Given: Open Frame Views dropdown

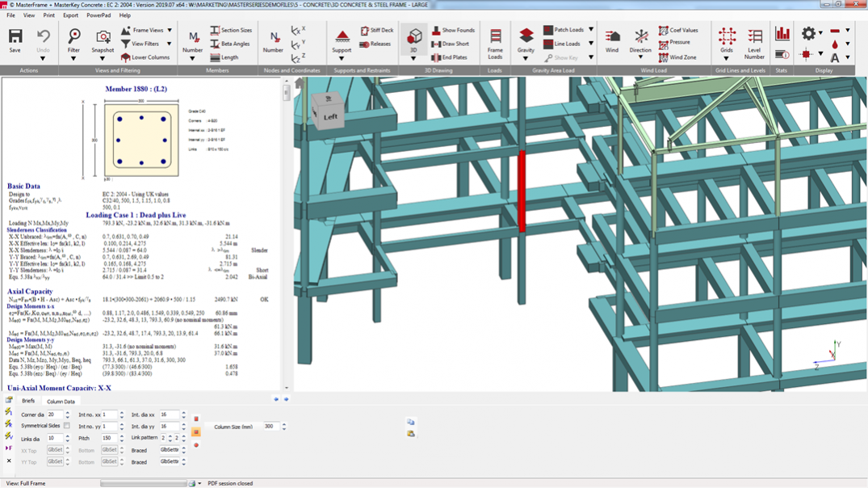Looking at the screenshot, I should pos(170,30).
